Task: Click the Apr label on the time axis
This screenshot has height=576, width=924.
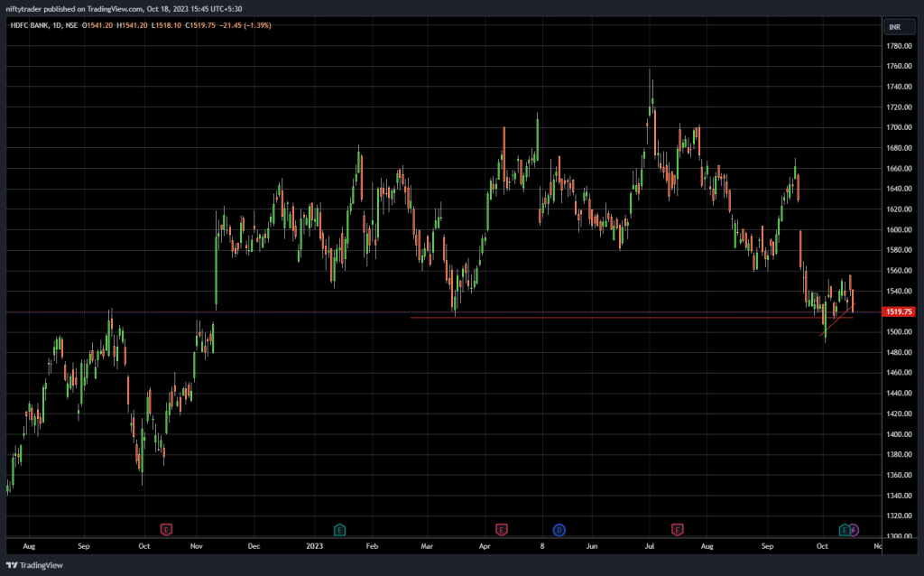Action: [x=485, y=546]
